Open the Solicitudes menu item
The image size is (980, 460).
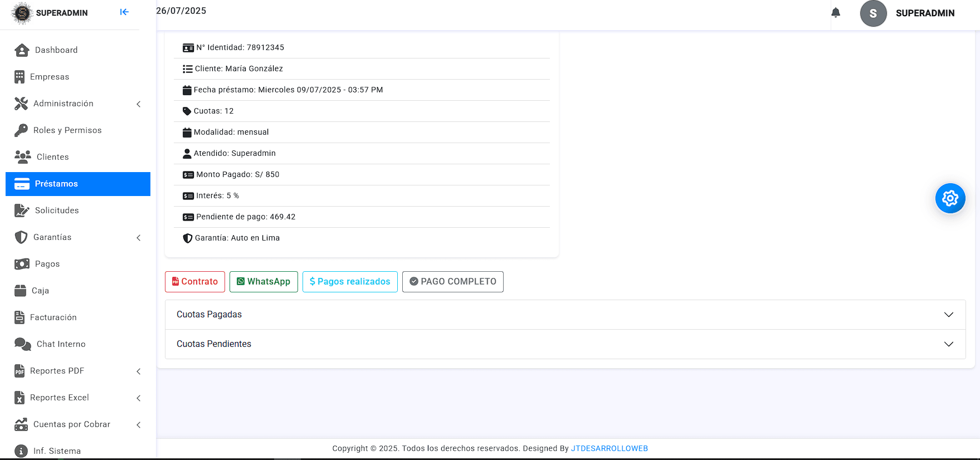pos(56,211)
